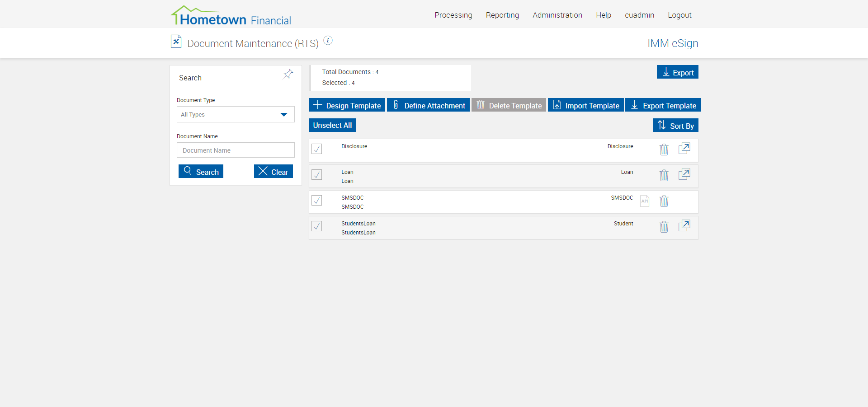Viewport: 868px width, 407px height.
Task: Click the Define Attachment button
Action: (428, 105)
